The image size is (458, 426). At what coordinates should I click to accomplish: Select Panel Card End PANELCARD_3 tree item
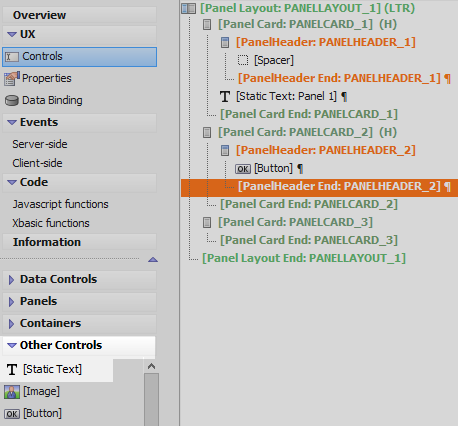point(309,240)
